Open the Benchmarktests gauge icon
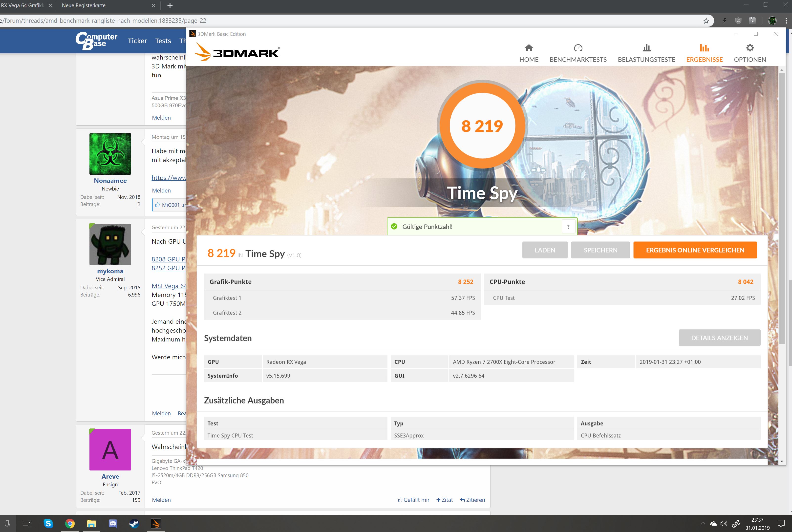 pyautogui.click(x=578, y=48)
